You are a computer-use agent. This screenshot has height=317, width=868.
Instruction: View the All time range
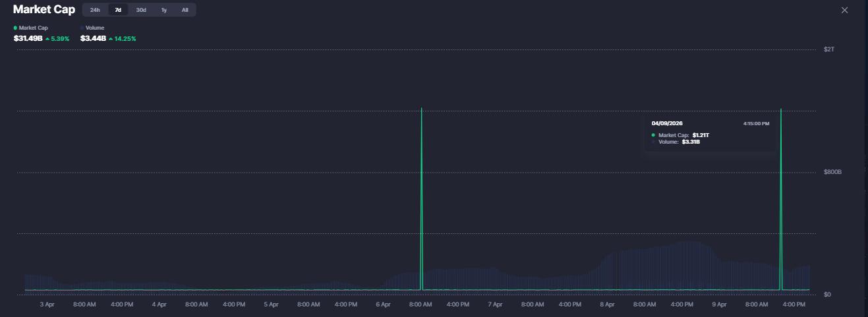pos(185,10)
